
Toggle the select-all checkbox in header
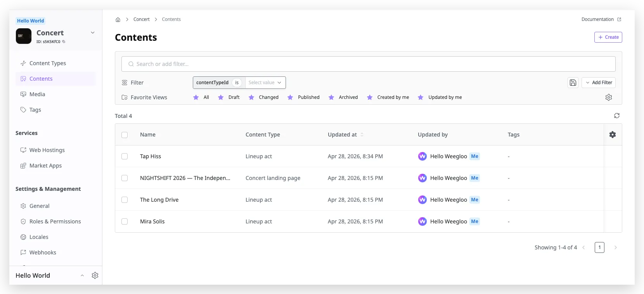click(x=125, y=135)
